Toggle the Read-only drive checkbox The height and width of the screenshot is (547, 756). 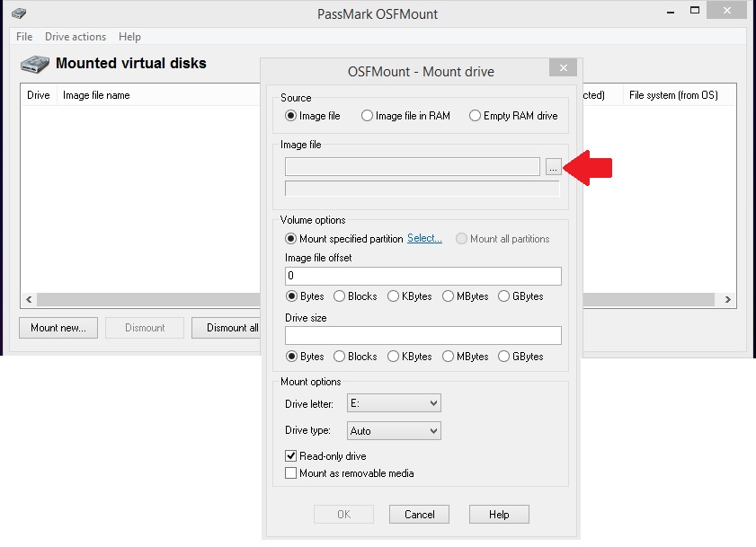pyautogui.click(x=290, y=456)
